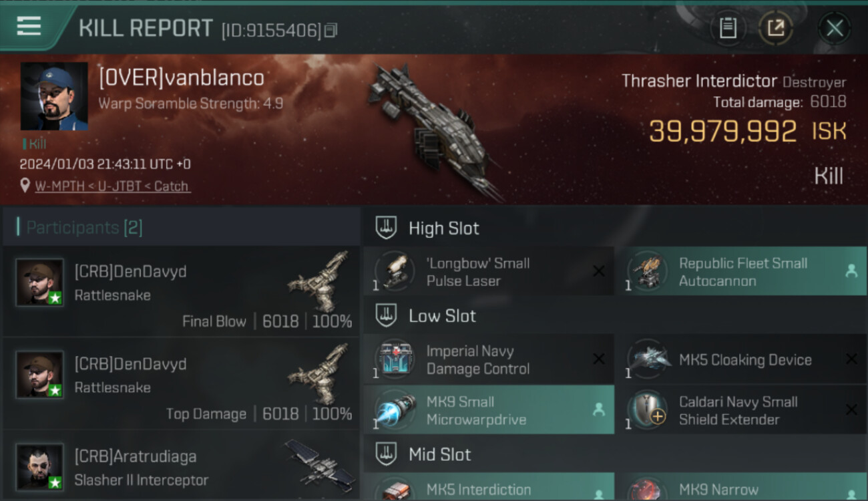Select Republic Fleet Small Autocannon module
Screen dimensions: 868x501
click(x=746, y=271)
